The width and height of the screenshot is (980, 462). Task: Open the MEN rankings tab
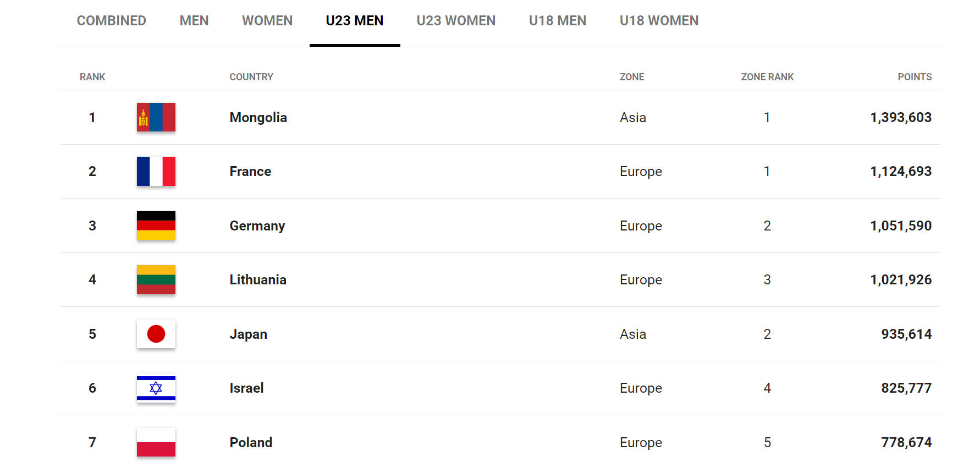point(194,21)
